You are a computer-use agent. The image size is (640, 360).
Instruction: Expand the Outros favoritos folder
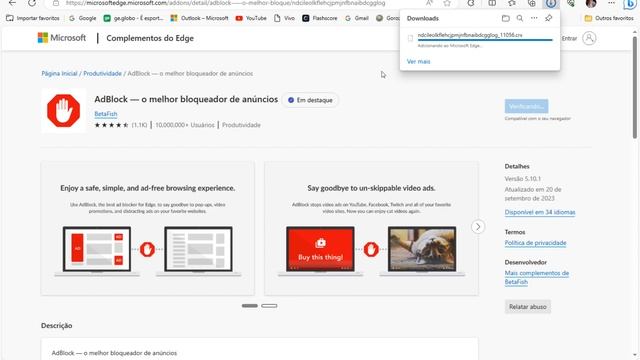pos(609,18)
